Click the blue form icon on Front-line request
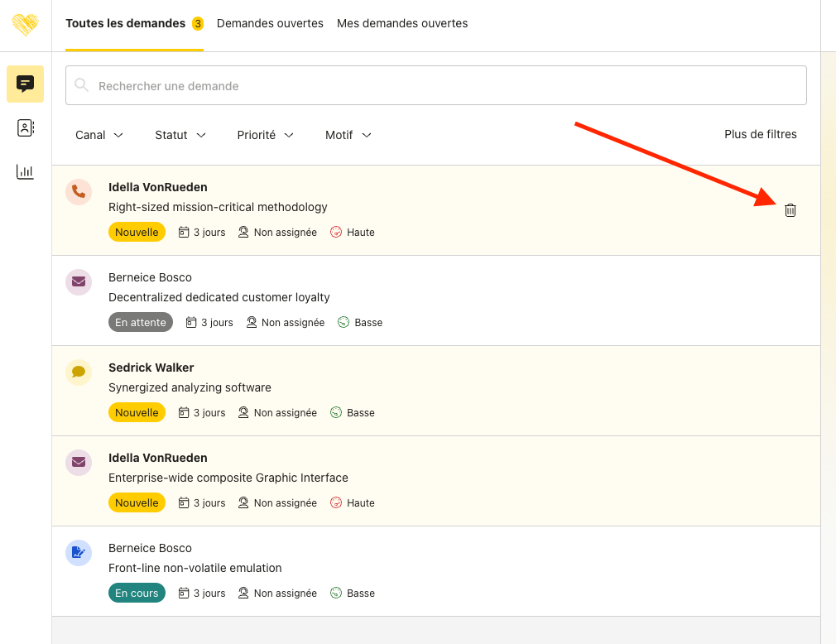This screenshot has height=644, width=836. [79, 553]
